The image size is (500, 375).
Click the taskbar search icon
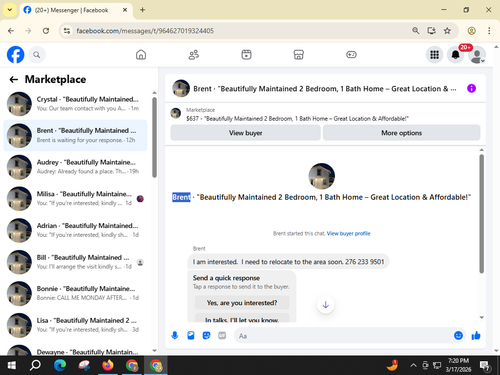(x=35, y=365)
